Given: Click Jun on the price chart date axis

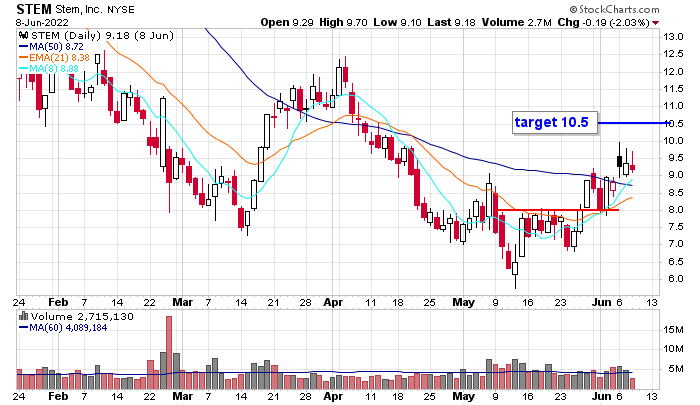Looking at the screenshot, I should click(x=601, y=302).
